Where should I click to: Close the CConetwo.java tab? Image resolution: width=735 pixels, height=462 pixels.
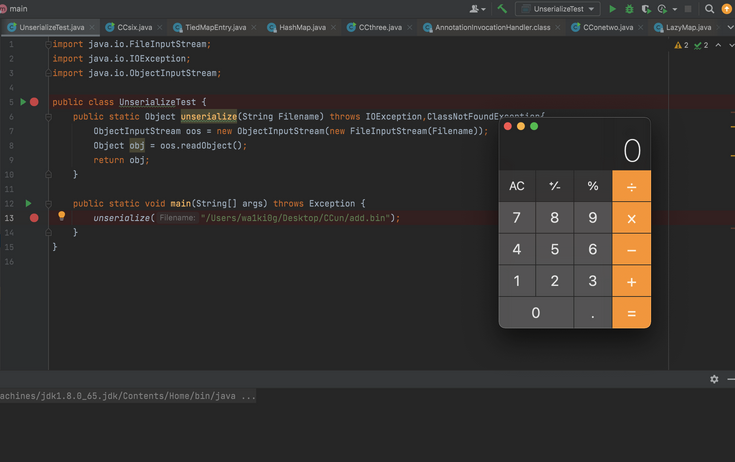641,27
